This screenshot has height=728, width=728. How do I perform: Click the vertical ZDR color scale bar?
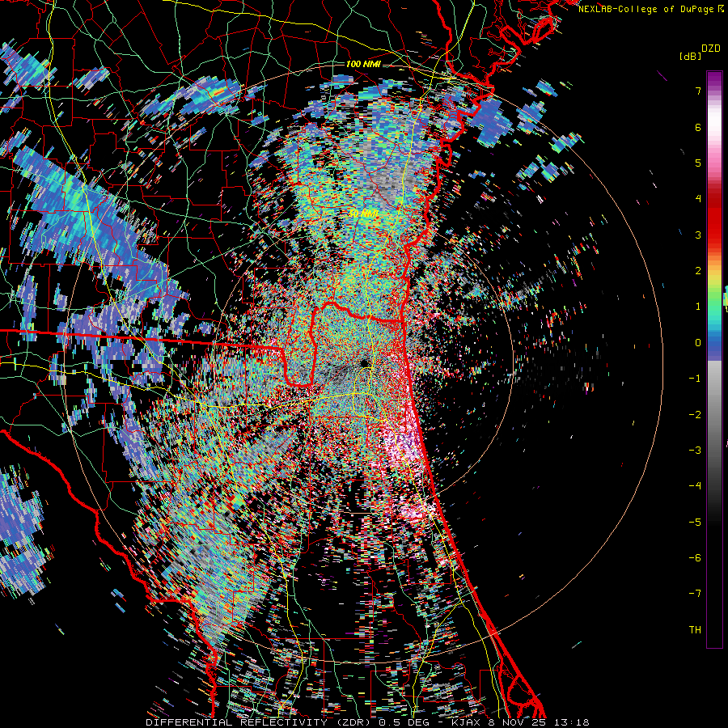[714, 359]
